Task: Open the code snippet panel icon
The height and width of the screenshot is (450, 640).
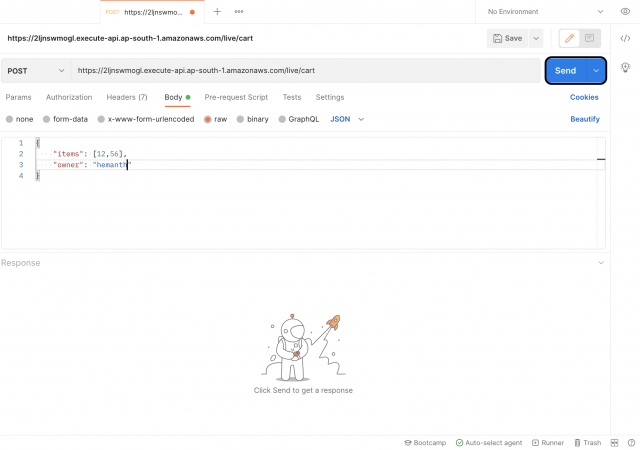Action: tap(625, 38)
